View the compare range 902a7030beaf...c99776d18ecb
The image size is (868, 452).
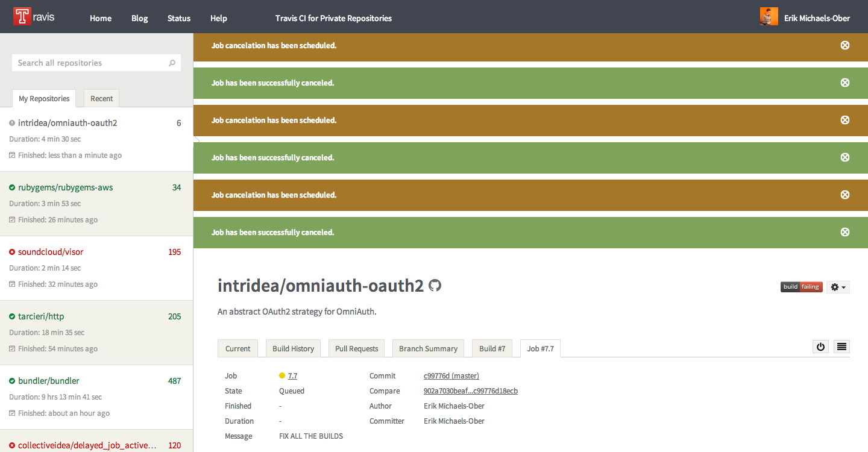470,391
